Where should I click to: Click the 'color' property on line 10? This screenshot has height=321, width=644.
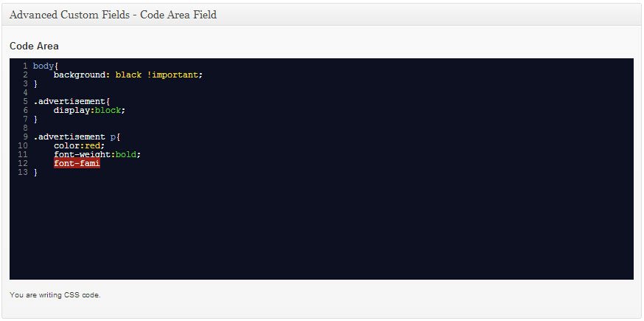[67, 145]
